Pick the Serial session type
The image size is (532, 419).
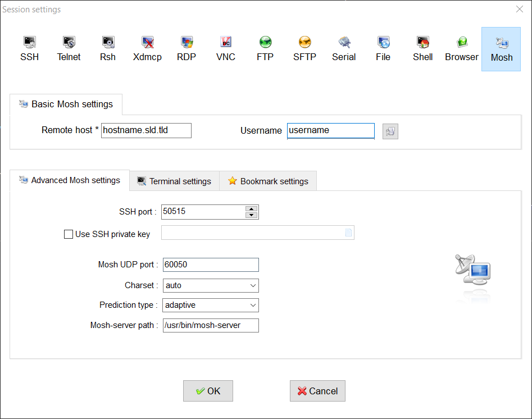click(343, 48)
